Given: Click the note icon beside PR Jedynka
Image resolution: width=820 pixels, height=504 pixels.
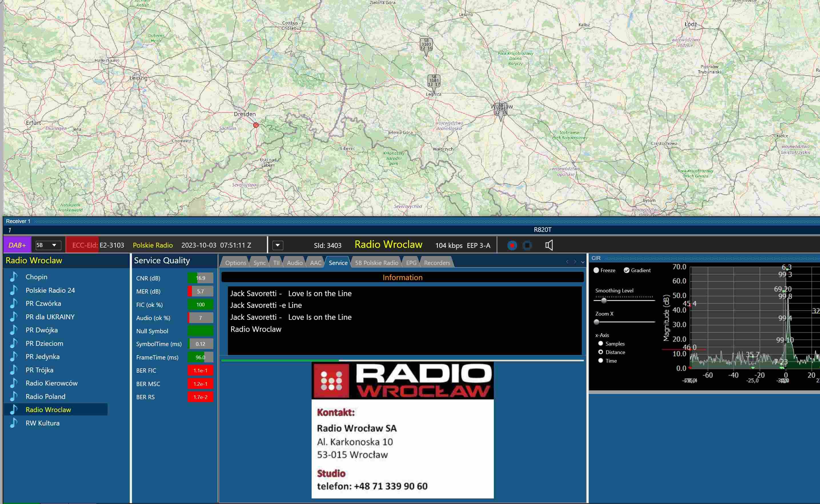Looking at the screenshot, I should [x=14, y=357].
